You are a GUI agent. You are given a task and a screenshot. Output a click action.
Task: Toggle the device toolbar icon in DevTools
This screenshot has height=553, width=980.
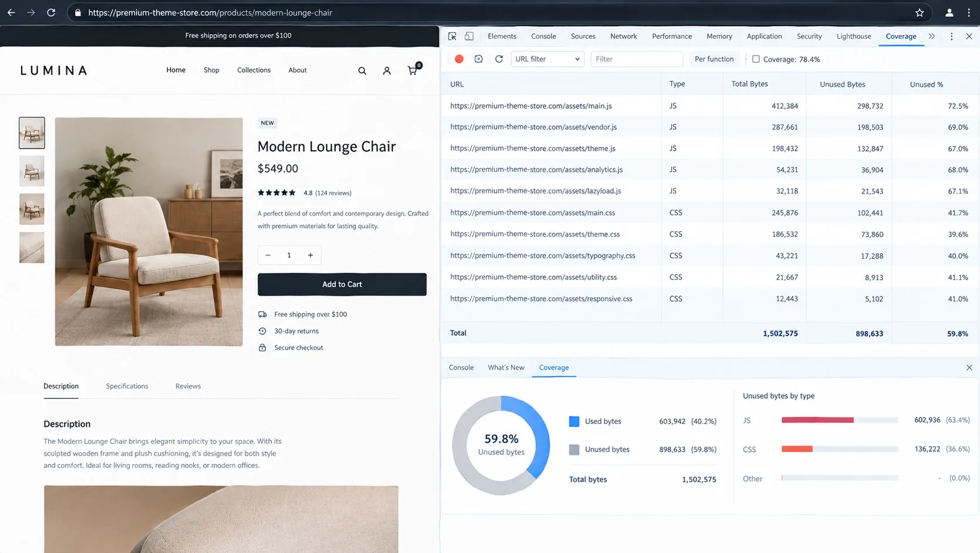[469, 36]
